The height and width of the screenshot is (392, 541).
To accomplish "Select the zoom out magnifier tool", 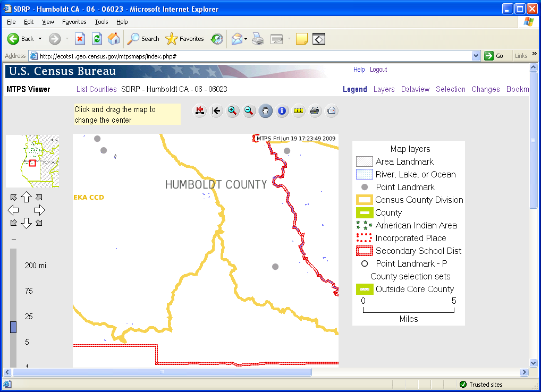I will tap(249, 110).
